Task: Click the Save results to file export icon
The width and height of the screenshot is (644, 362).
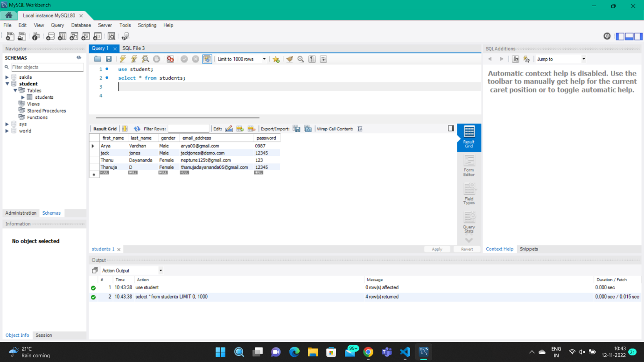Action: [x=296, y=128]
